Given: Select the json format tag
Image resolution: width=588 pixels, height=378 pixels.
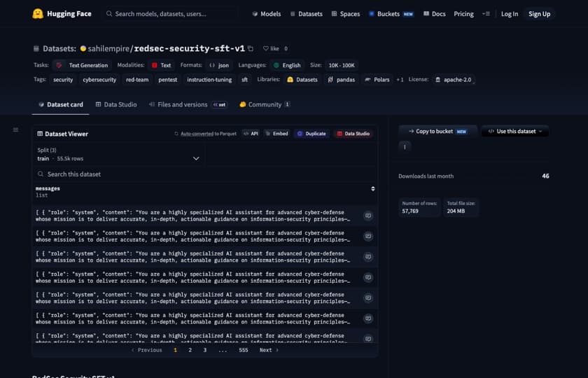Looking at the screenshot, I should tap(219, 65).
